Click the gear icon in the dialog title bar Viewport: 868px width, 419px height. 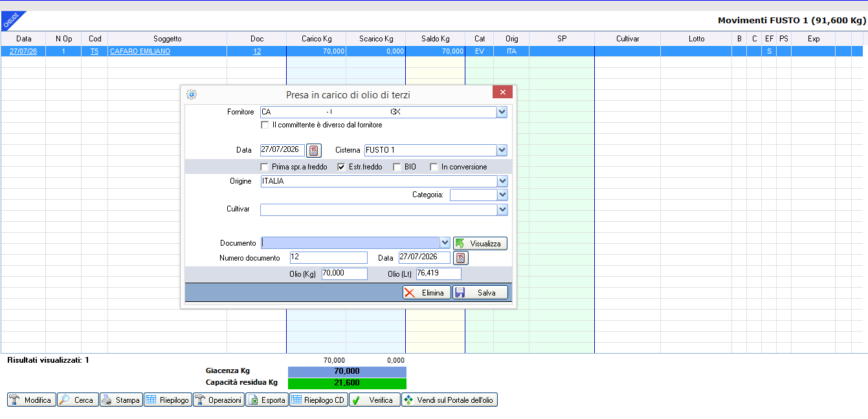click(191, 94)
